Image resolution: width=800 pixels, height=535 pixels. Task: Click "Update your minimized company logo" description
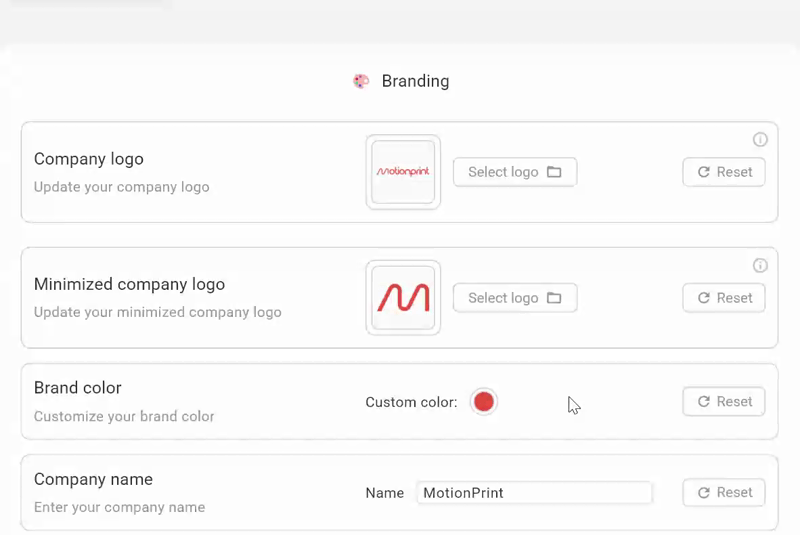point(158,312)
